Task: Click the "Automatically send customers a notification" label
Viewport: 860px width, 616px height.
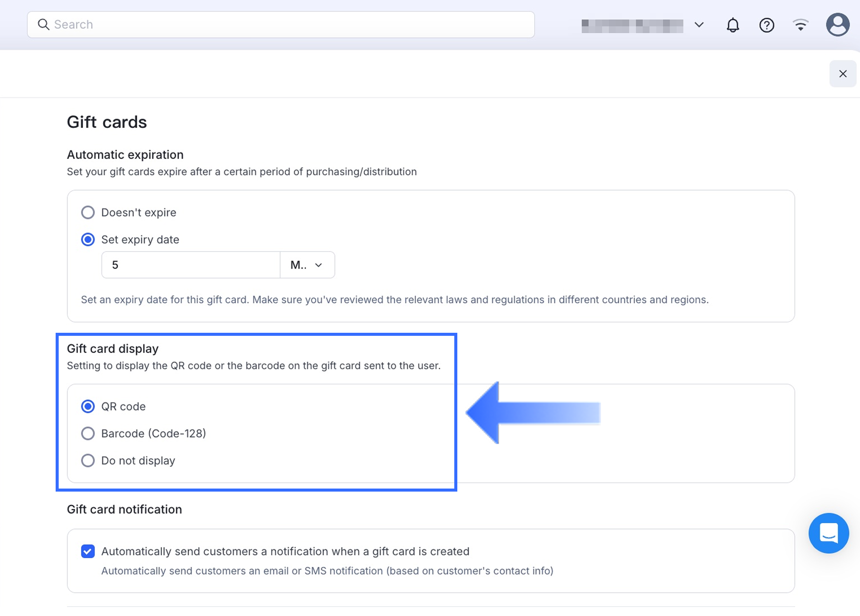Action: tap(285, 551)
